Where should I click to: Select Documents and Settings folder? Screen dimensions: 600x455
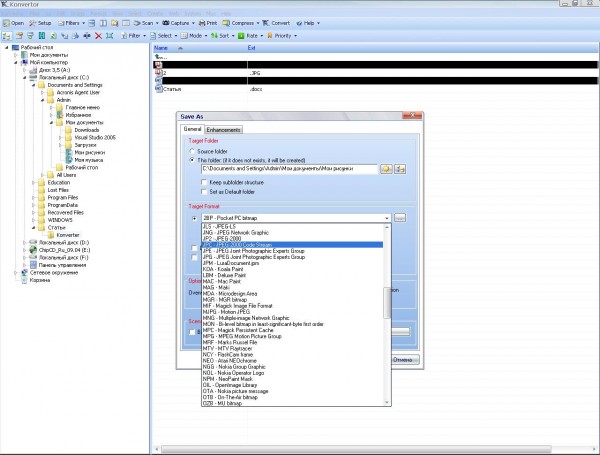coord(75,85)
